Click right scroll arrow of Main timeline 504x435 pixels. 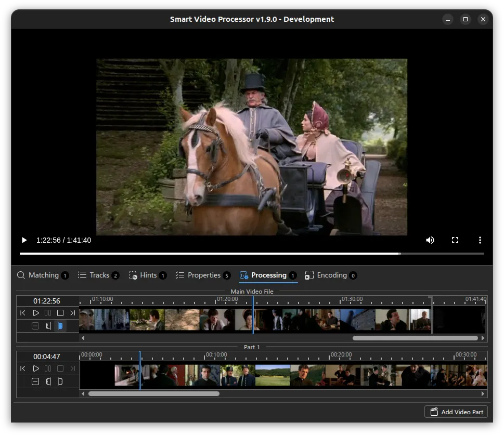click(x=483, y=338)
